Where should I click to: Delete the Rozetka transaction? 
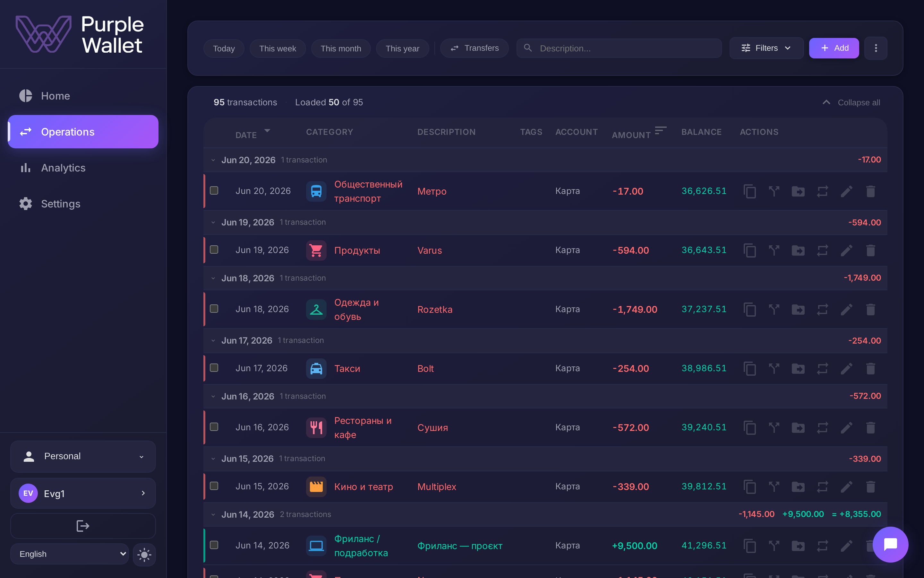pyautogui.click(x=870, y=309)
